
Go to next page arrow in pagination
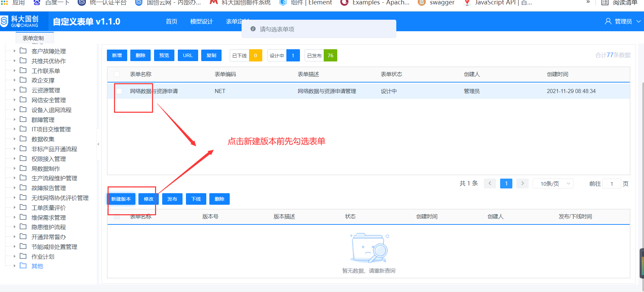tap(523, 183)
